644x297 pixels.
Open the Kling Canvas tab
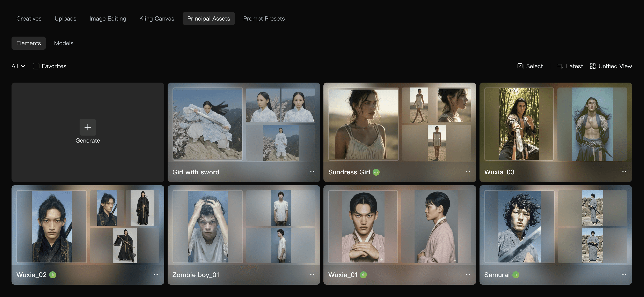coord(157,18)
